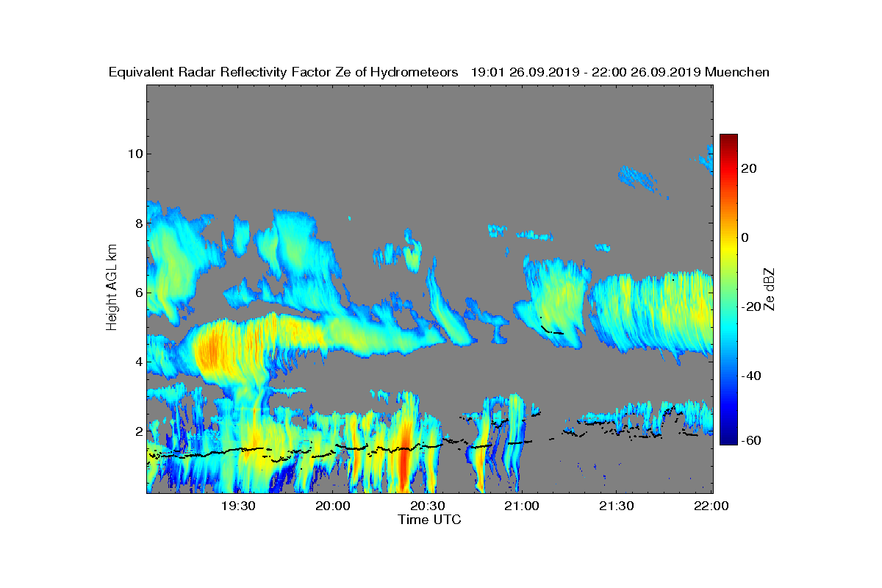The image size is (882, 588).
Task: Click the 20:30 time tick label
Action: click(x=427, y=506)
